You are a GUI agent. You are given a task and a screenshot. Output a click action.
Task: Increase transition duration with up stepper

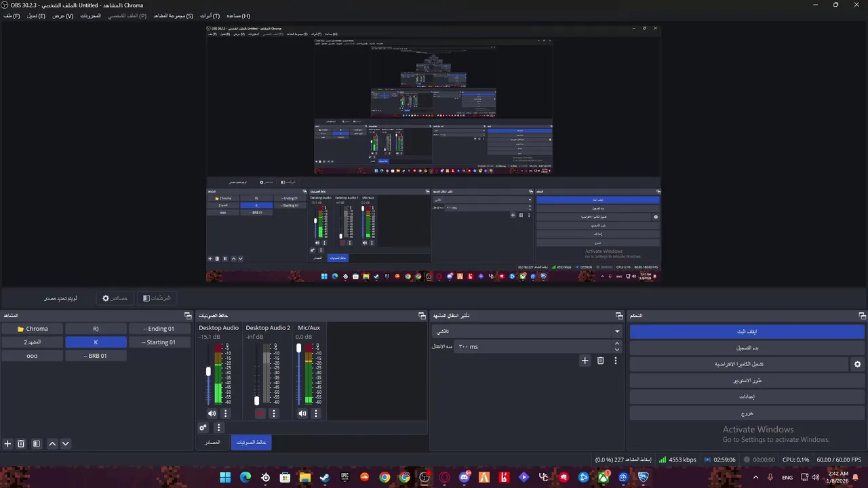(616, 344)
